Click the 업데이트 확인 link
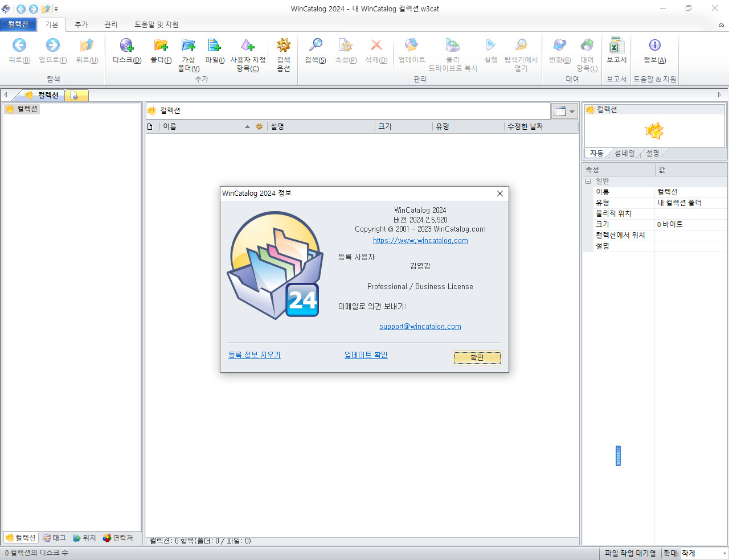 click(x=366, y=355)
